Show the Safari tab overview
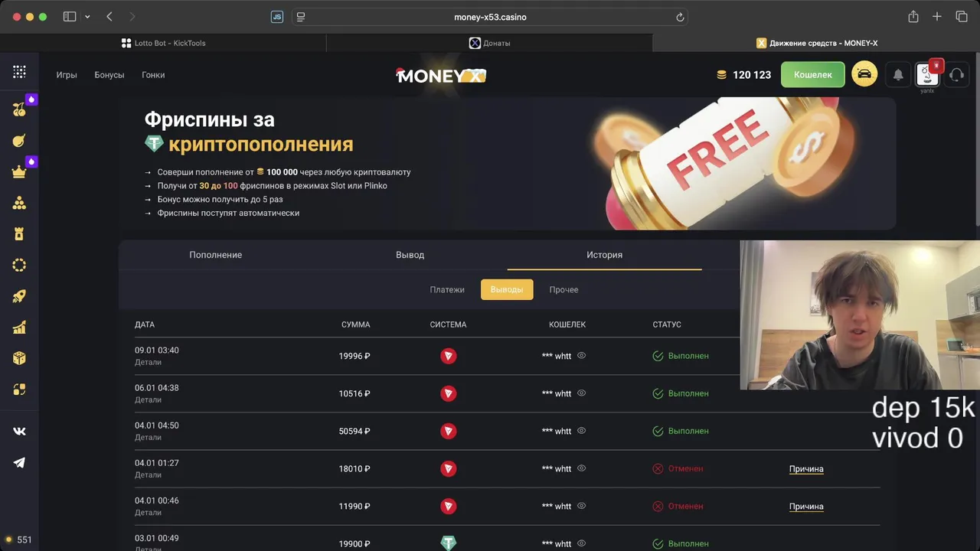Viewport: 980px width, 551px height. [962, 17]
